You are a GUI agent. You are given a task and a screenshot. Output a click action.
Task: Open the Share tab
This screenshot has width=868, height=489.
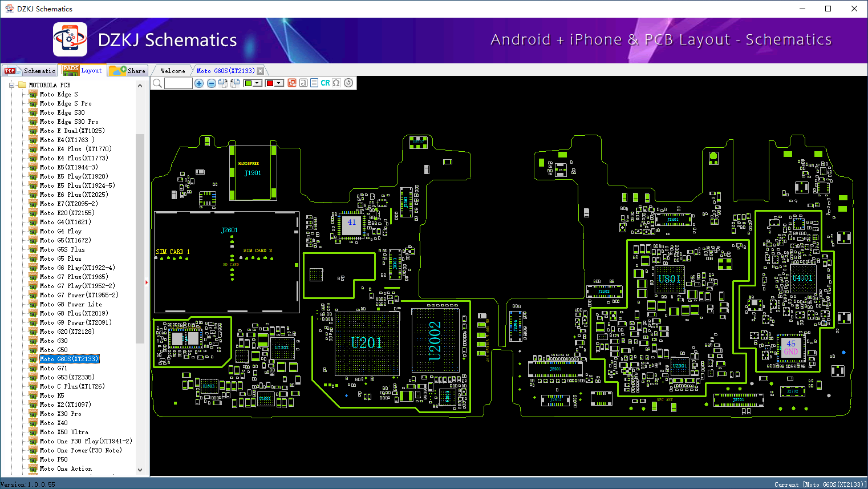pyautogui.click(x=128, y=71)
